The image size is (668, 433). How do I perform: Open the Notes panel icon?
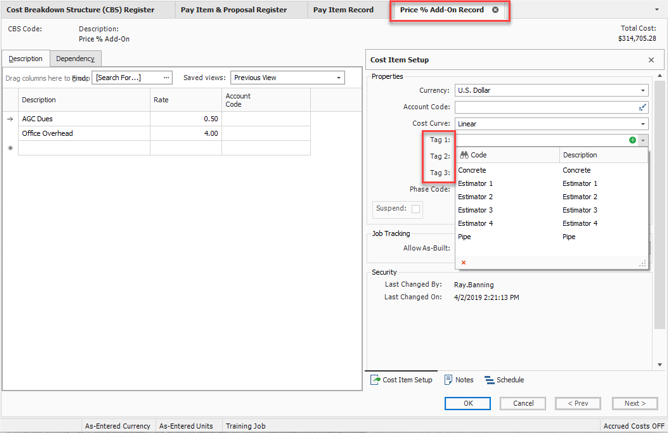[449, 380]
